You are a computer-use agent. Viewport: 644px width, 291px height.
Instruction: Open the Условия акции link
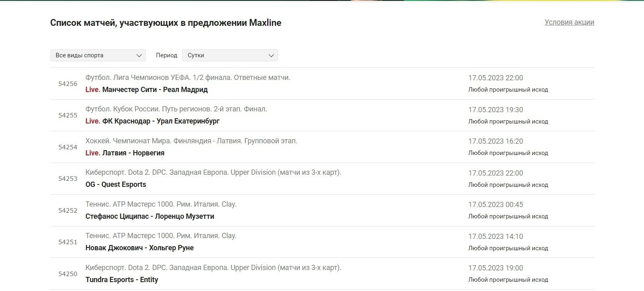[x=569, y=22]
